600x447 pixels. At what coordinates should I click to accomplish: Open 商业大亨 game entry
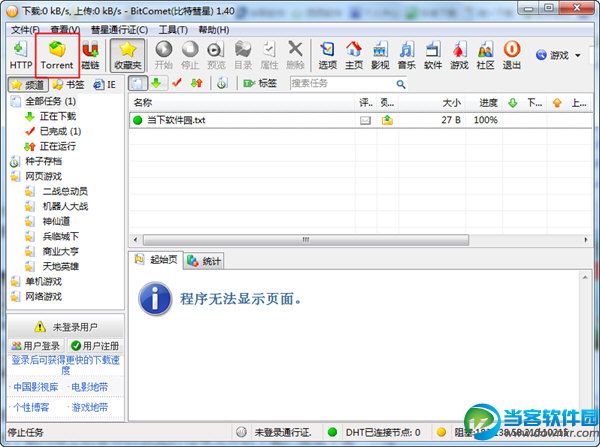pyautogui.click(x=60, y=251)
